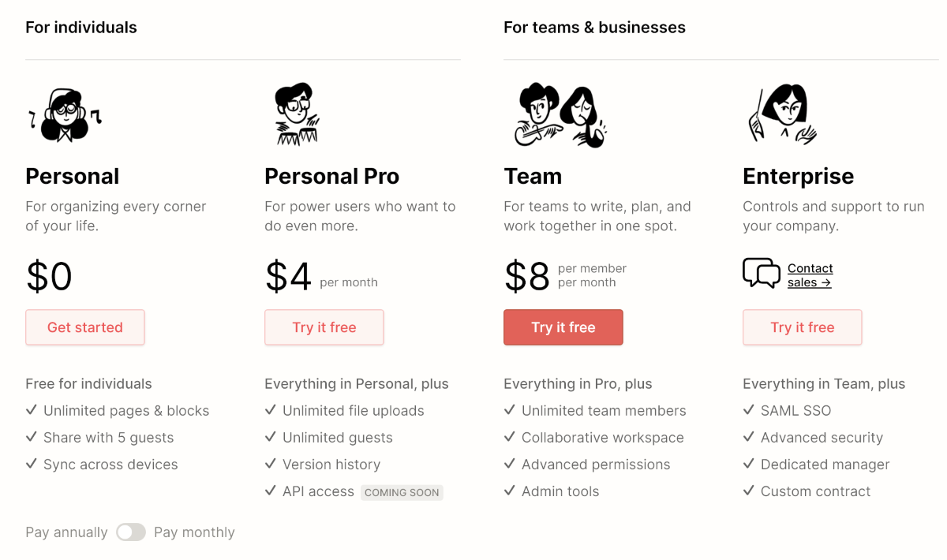Screen dimensions: 947x560
Task: Click checkmark beside SAML SSO feature
Action: click(749, 410)
